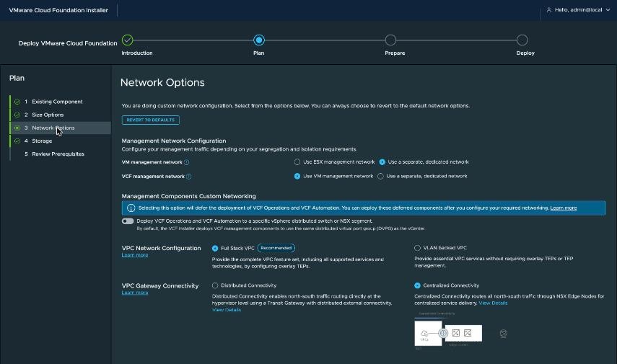Click the green check icon beside Existing Component
This screenshot has height=364, width=617.
17,102
